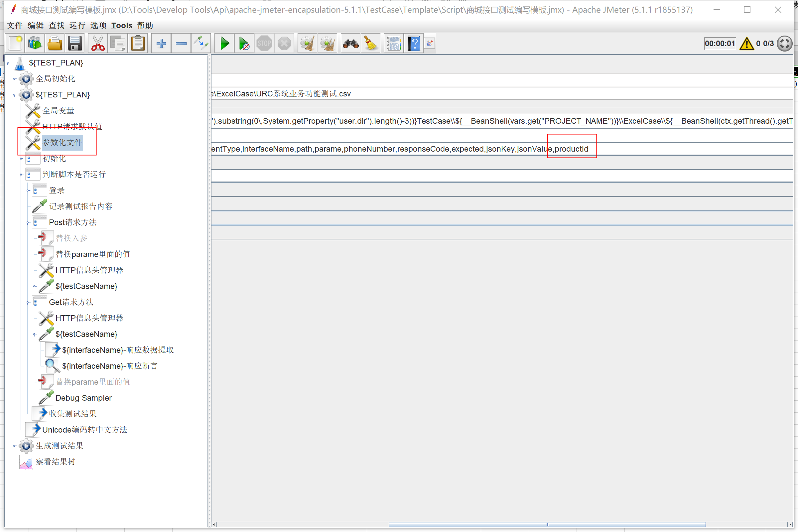
Task: Click the warning triangle log icon
Action: [746, 44]
